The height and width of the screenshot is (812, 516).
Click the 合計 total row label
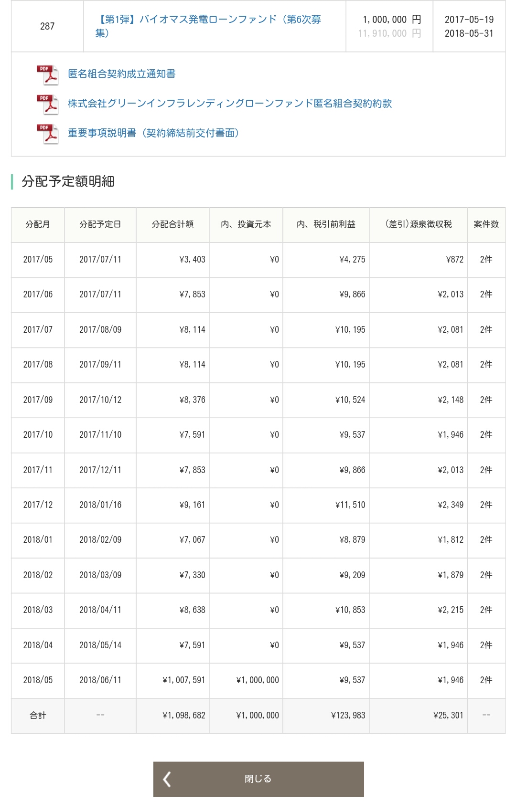(38, 716)
